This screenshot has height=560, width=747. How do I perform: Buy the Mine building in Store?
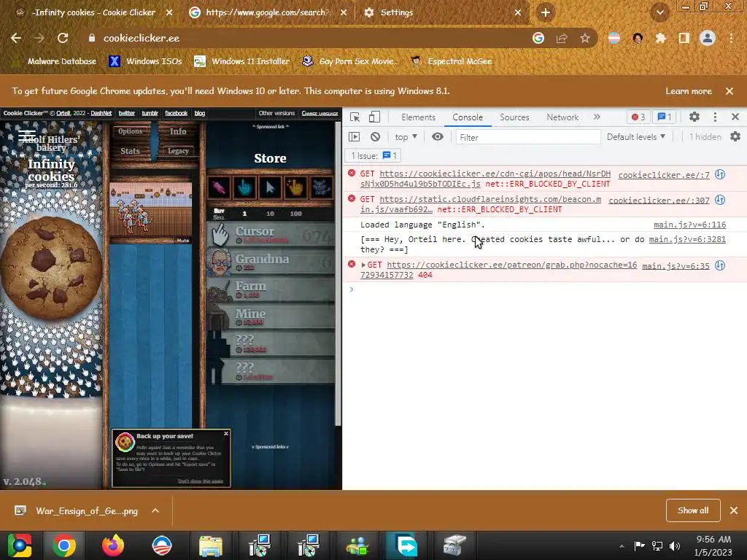tap(270, 317)
